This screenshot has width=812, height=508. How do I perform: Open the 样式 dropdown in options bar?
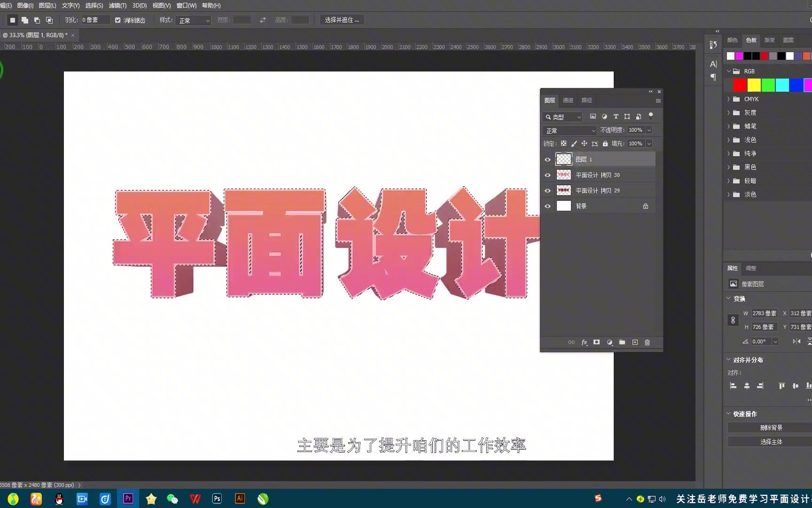[x=193, y=20]
